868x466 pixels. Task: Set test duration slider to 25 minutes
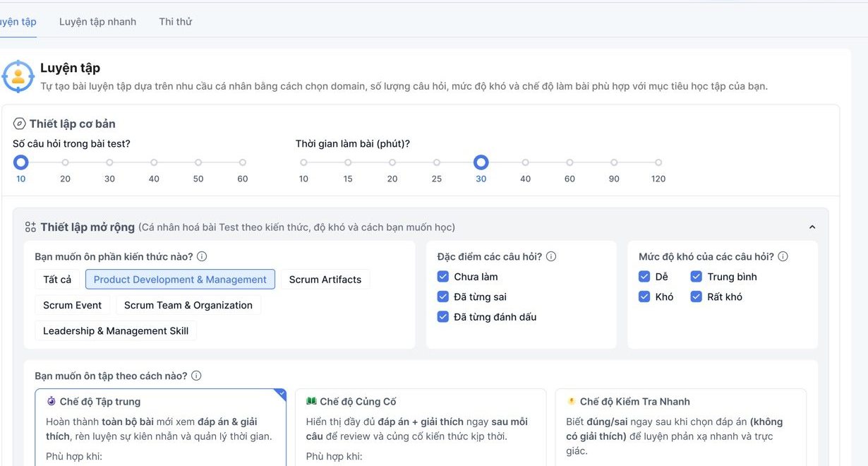coord(437,162)
